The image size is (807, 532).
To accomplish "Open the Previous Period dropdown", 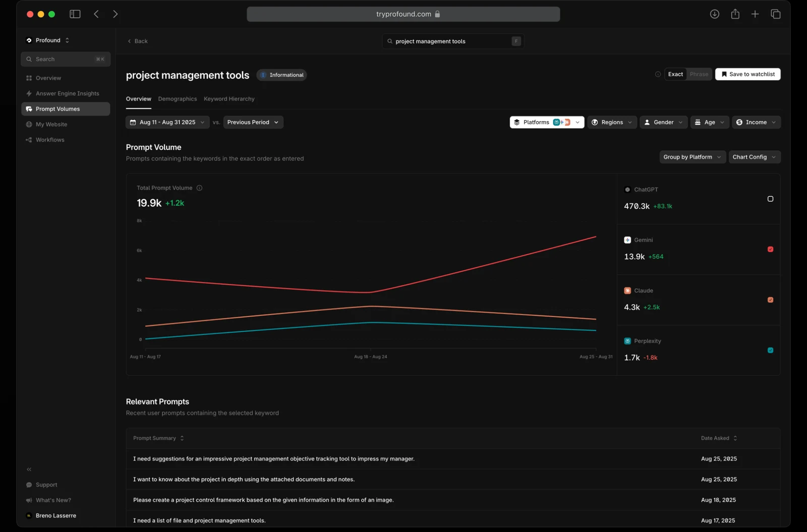I will (253, 123).
